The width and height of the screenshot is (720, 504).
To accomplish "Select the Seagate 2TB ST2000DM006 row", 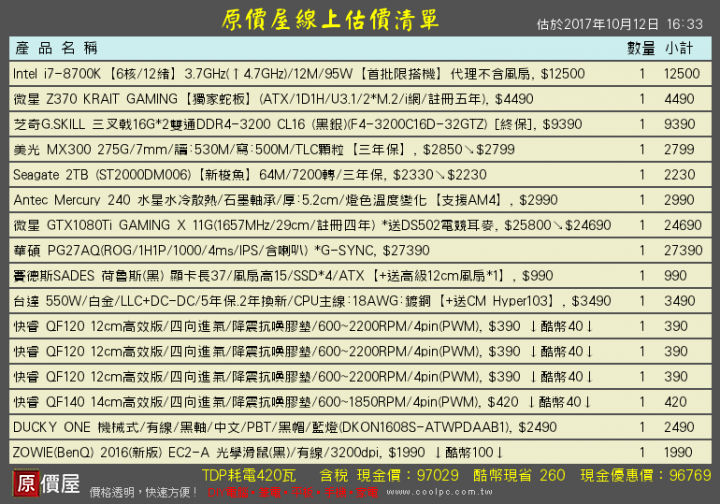I will pyautogui.click(x=360, y=174).
